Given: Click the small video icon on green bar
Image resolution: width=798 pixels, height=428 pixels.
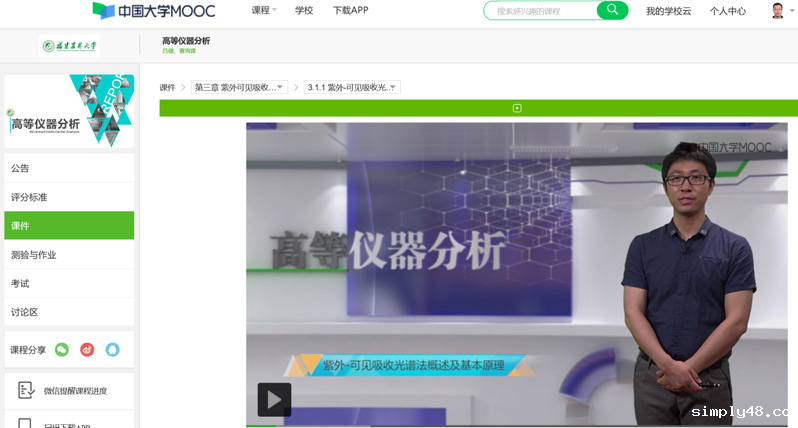Looking at the screenshot, I should click(x=517, y=108).
